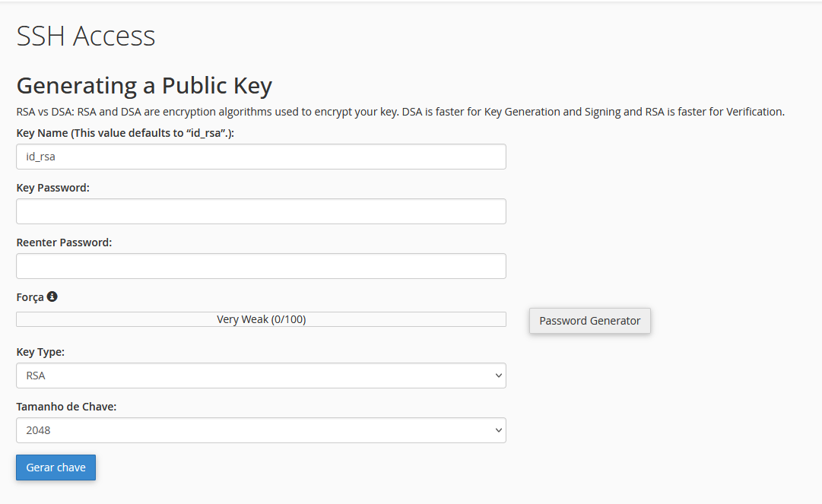
Task: Click the Reenter Password label
Action: (x=64, y=242)
